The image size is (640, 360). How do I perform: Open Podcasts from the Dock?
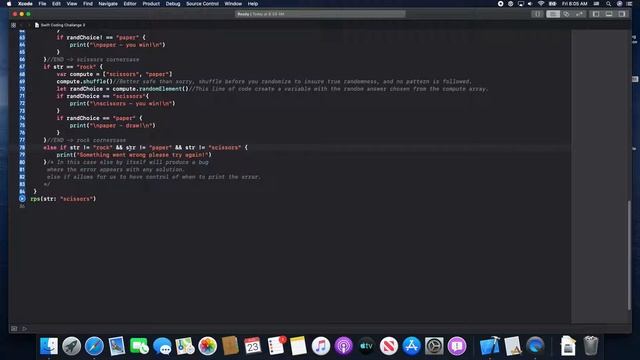(344, 346)
